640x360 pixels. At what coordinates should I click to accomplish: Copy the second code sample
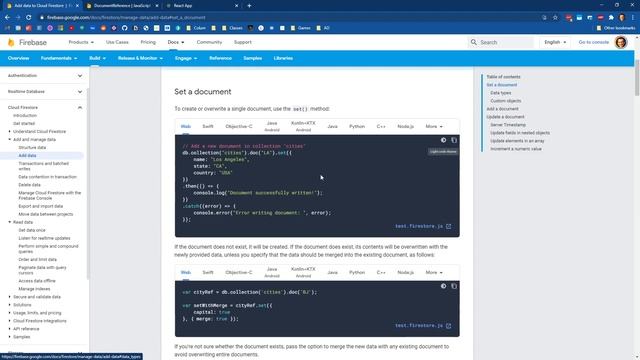454,286
